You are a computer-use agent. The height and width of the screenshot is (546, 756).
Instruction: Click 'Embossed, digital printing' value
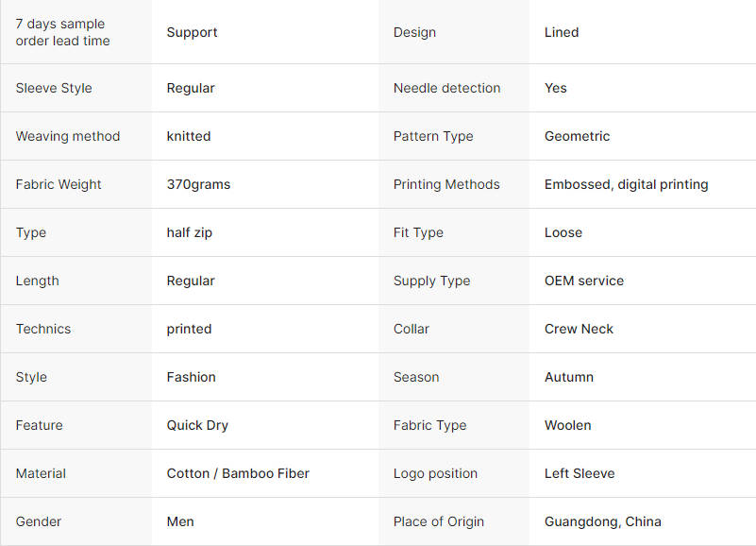[626, 184]
